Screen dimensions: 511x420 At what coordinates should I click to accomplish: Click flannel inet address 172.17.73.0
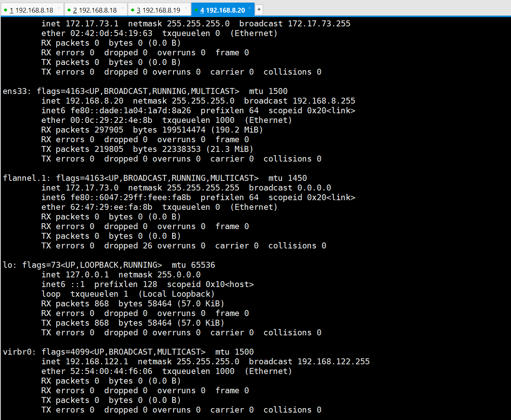tap(92, 188)
